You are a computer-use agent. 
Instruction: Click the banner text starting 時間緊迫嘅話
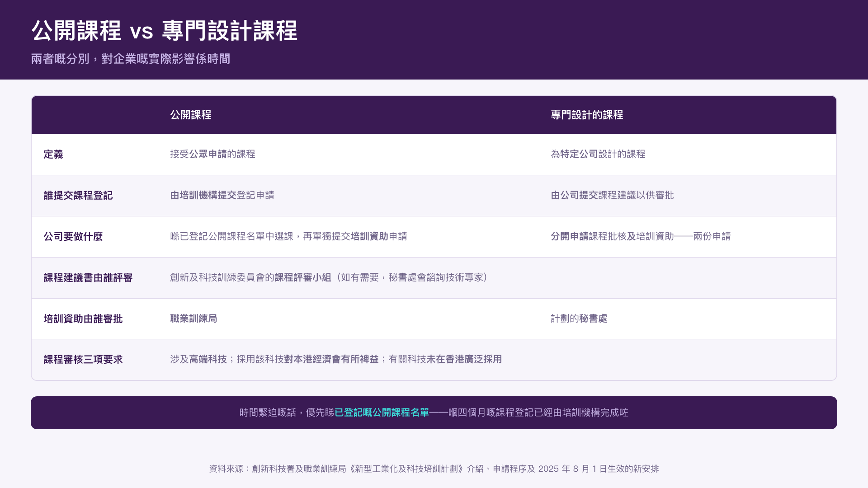[x=434, y=413]
